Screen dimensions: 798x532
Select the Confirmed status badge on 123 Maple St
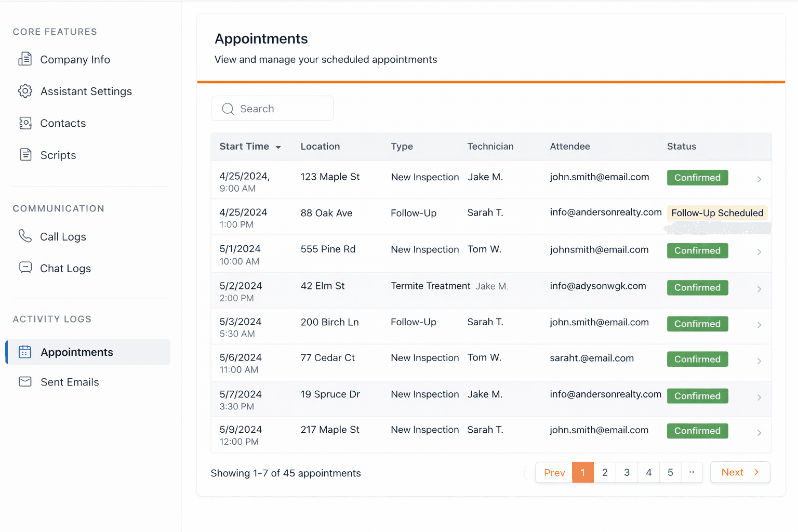click(697, 177)
